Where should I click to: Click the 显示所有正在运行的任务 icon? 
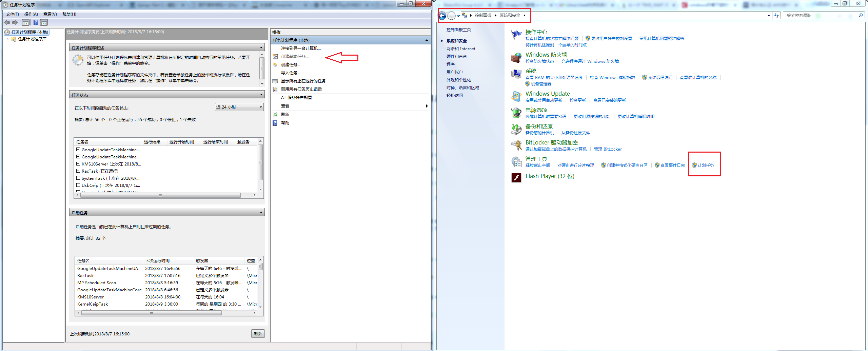click(275, 81)
